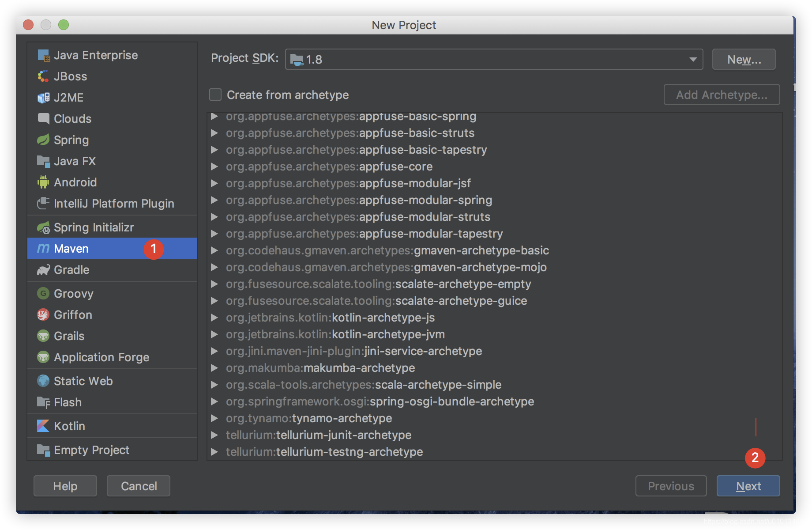Click the JBoss icon in sidebar
Image resolution: width=812 pixels, height=530 pixels.
43,76
